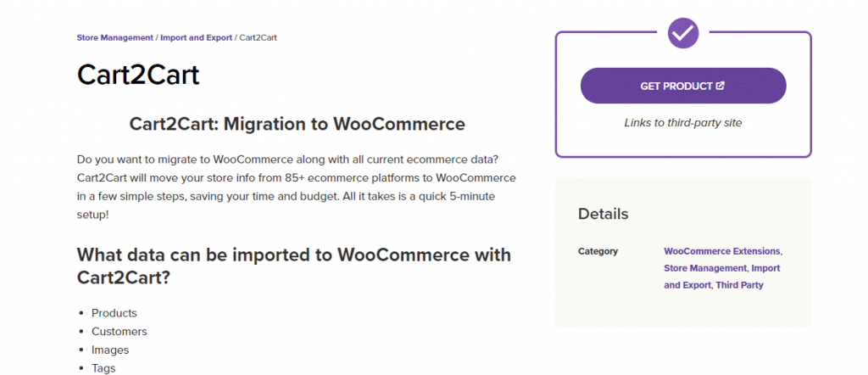Open Store Management in the breadcrumb
The height and width of the screenshot is (375, 868).
point(115,38)
